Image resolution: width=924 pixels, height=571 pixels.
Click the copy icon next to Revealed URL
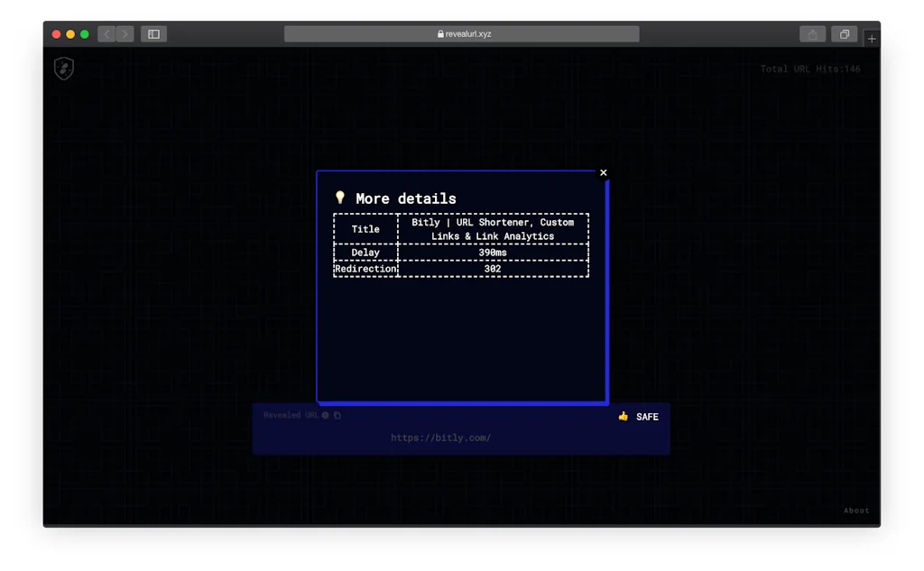(x=337, y=415)
